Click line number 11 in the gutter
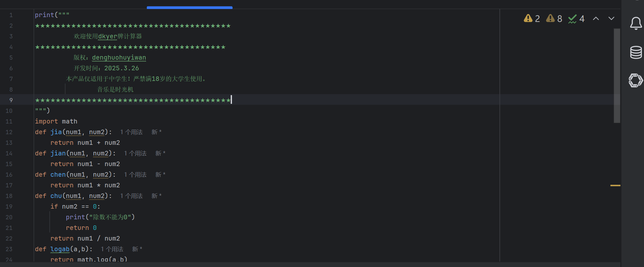 tap(9, 121)
